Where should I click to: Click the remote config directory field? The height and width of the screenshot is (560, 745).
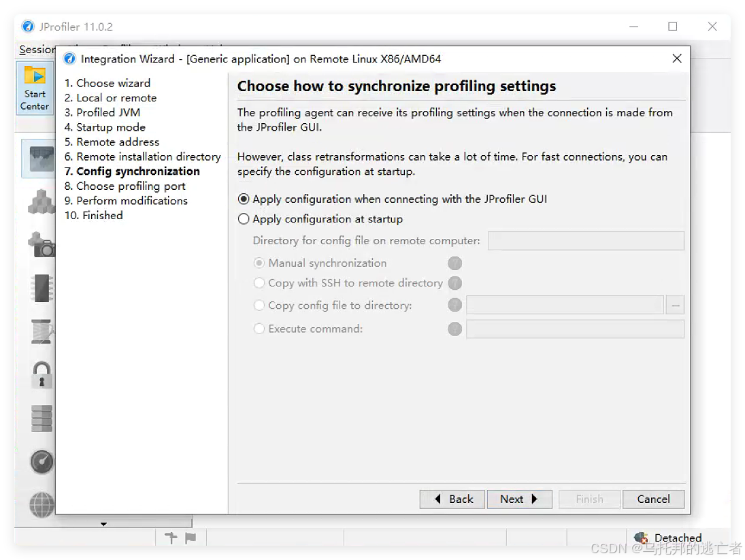[x=586, y=241]
